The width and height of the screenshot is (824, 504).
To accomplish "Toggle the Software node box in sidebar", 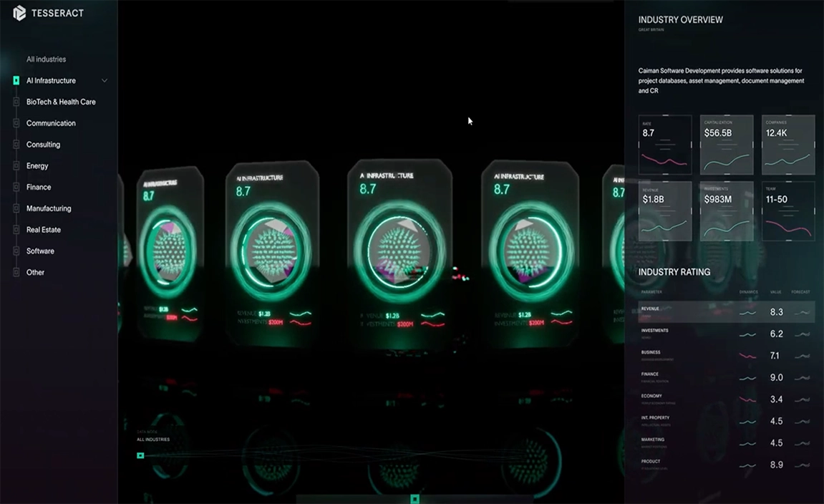I will coord(16,251).
